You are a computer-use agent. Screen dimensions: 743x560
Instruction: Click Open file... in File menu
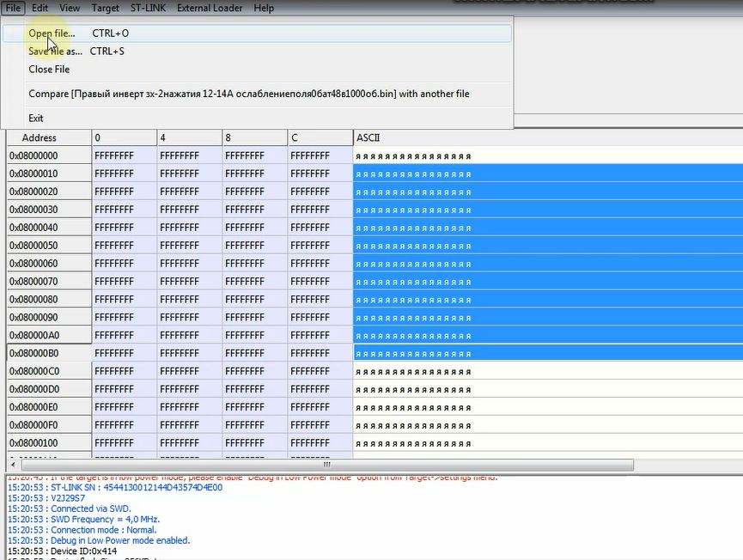[x=52, y=33]
